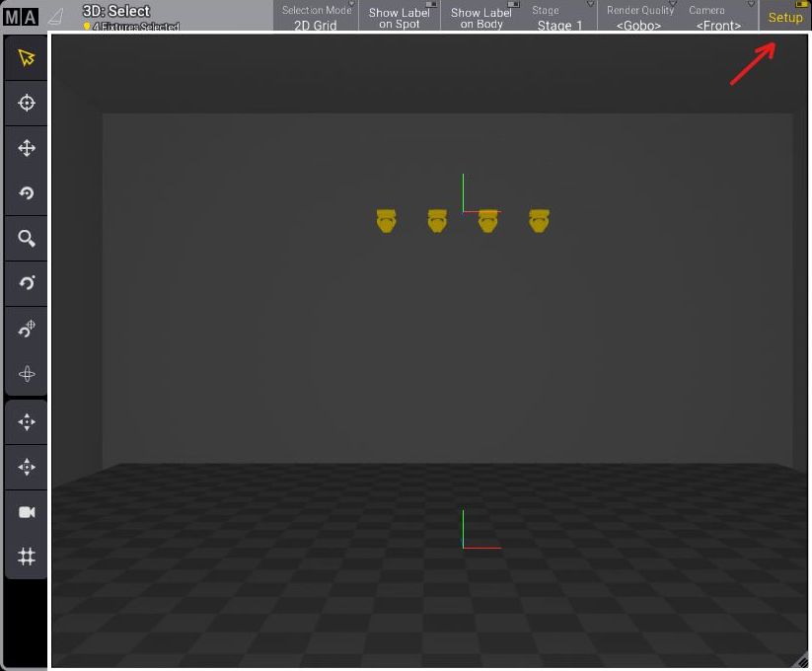Image resolution: width=812 pixels, height=671 pixels.
Task: Click the video camera icon
Action: point(27,512)
